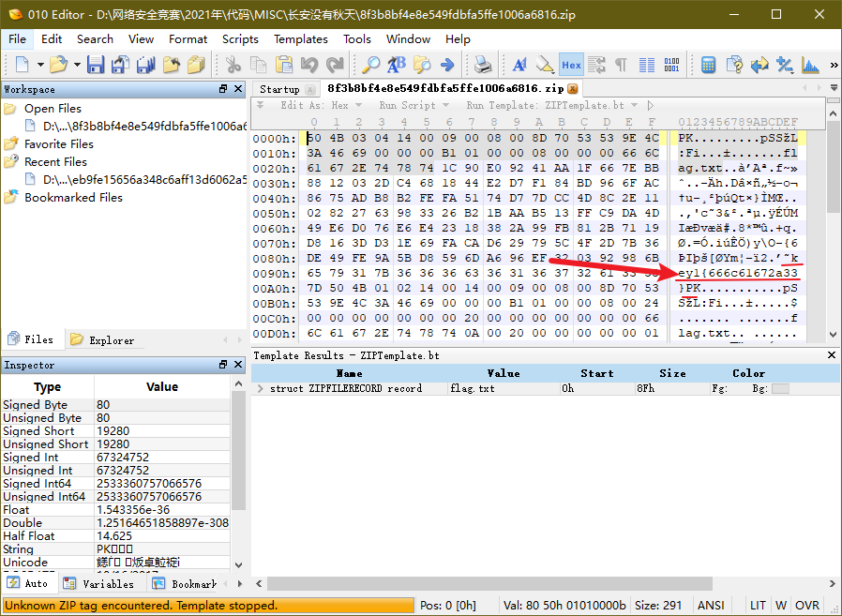
Task: Open the Search menu
Action: 95,39
